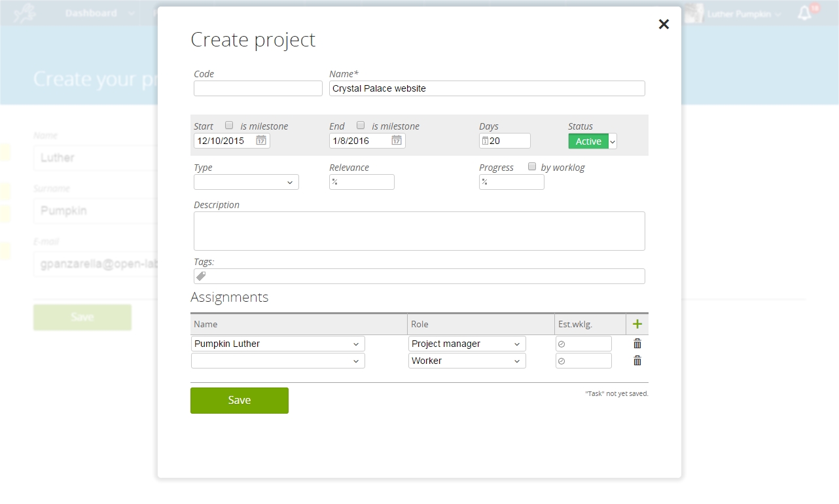Viewport: 839px width, 504px height.
Task: Click the E-mail field on the background page
Action: [95, 264]
